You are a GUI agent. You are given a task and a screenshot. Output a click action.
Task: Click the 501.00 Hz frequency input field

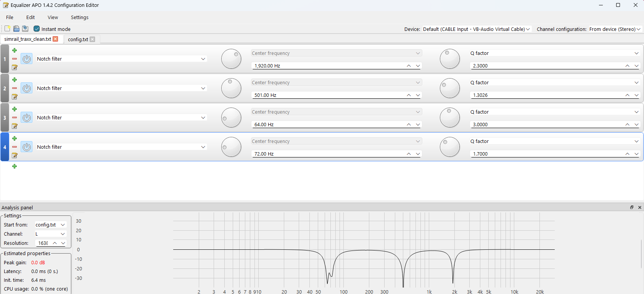(x=328, y=95)
